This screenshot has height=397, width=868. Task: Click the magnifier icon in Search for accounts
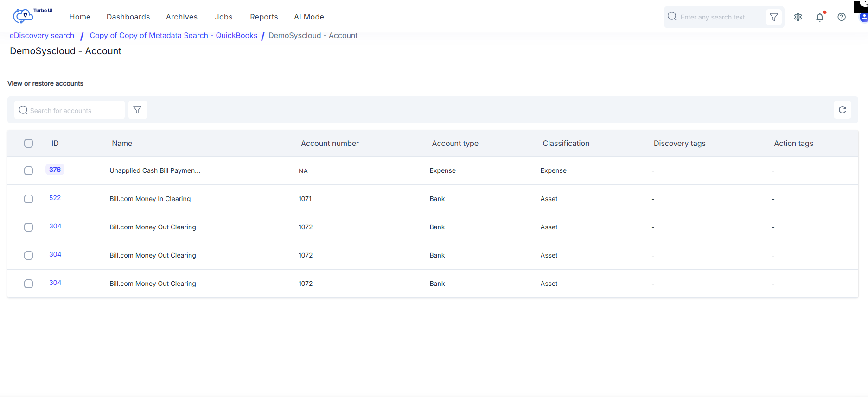(23, 110)
